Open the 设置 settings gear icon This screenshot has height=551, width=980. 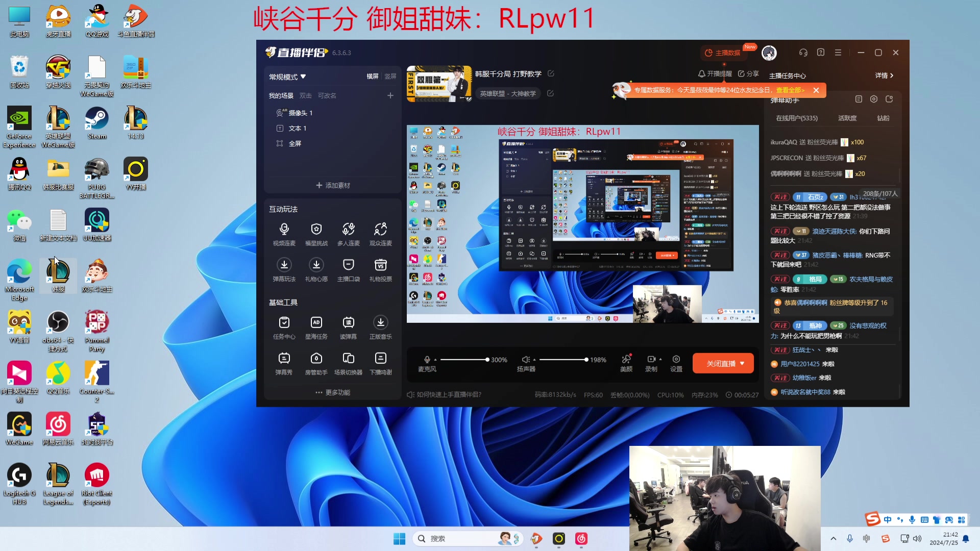676,359
